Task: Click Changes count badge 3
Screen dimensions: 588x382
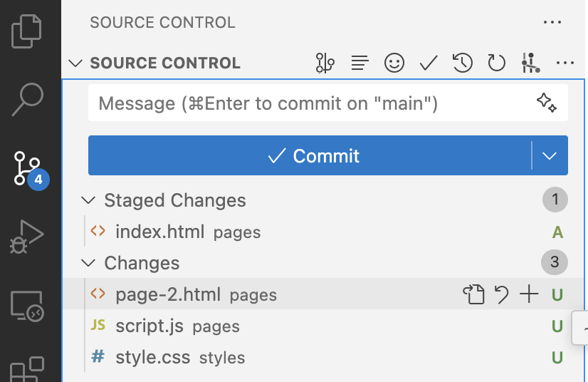Action: coord(555,262)
